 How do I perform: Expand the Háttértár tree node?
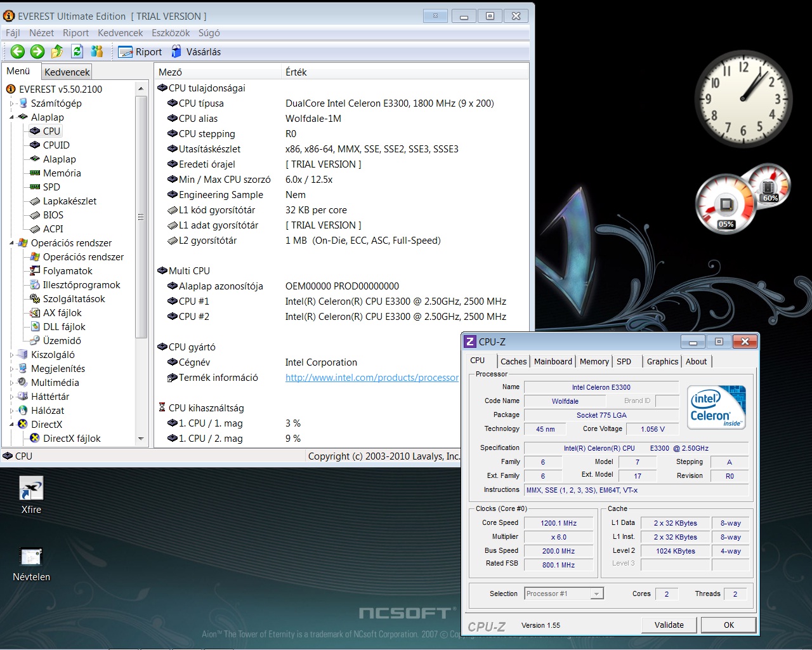(x=11, y=397)
